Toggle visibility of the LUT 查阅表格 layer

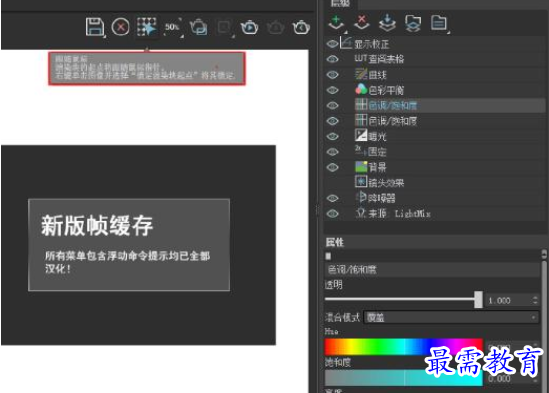point(332,59)
